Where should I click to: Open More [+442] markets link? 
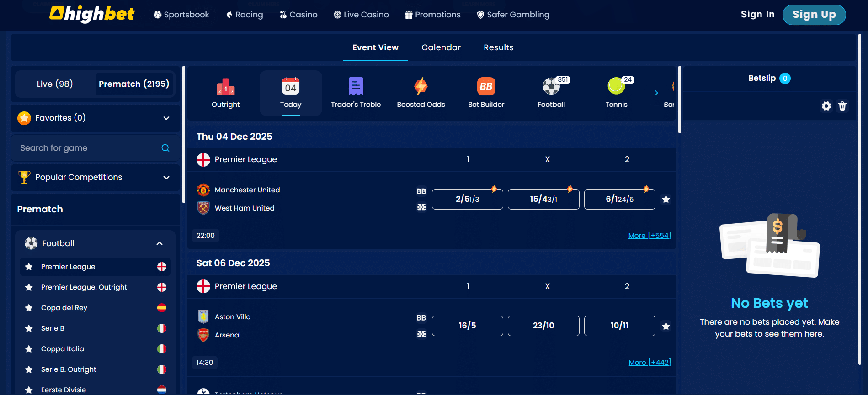650,363
